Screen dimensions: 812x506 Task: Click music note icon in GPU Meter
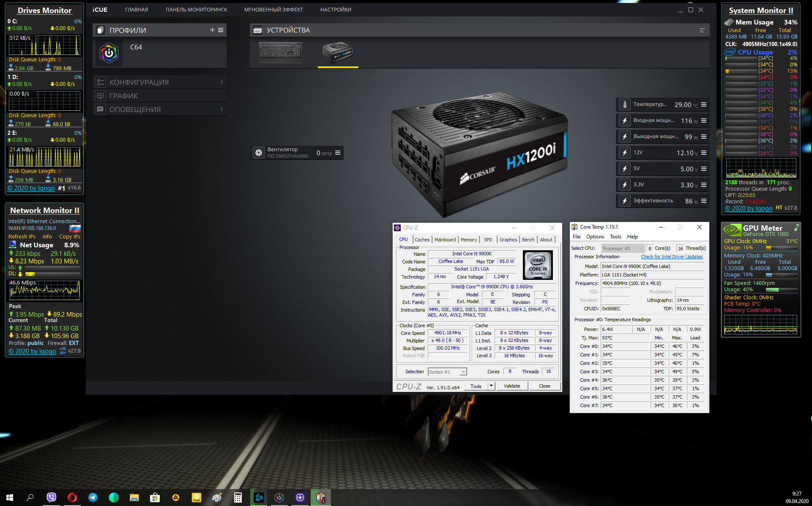(796, 227)
